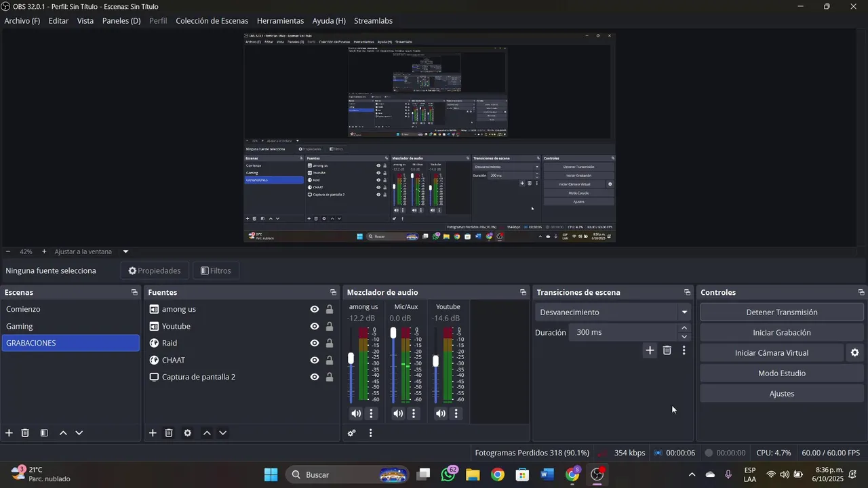Click Filtros button under preview
This screenshot has height=488, width=868.
pyautogui.click(x=216, y=270)
